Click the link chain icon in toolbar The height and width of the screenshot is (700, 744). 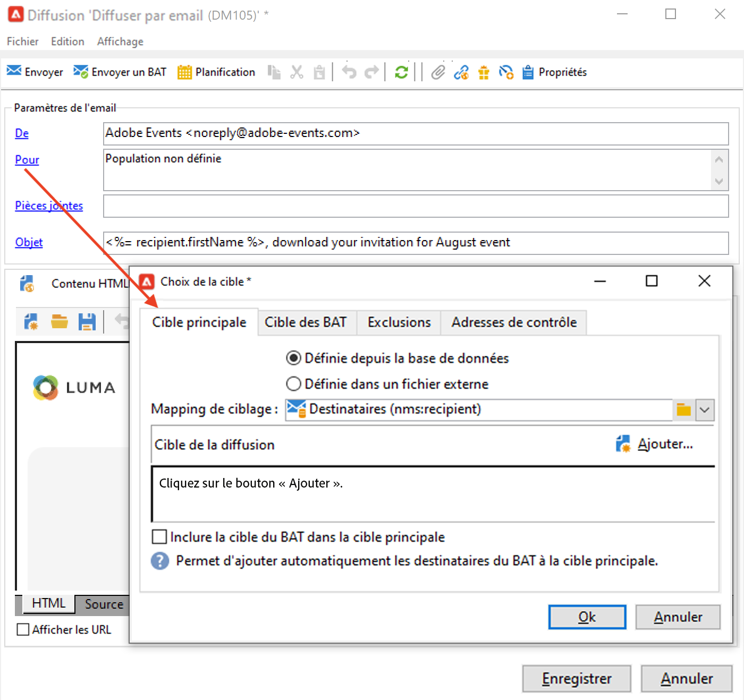[x=461, y=72]
